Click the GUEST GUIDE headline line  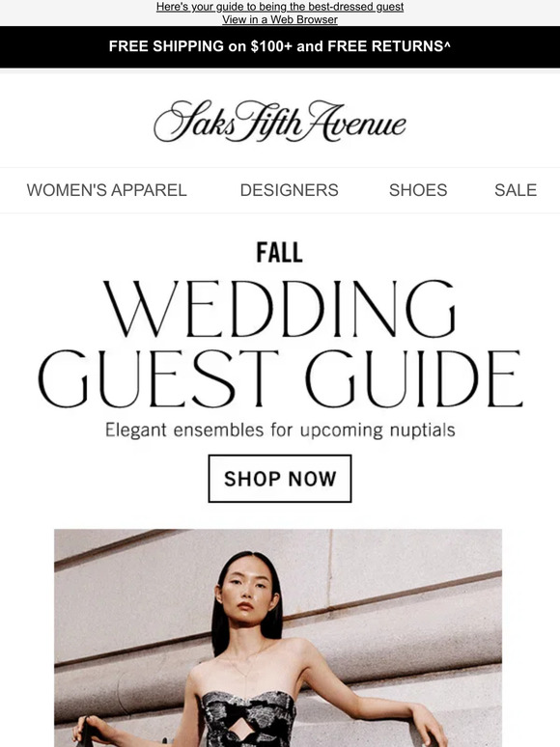coord(280,378)
